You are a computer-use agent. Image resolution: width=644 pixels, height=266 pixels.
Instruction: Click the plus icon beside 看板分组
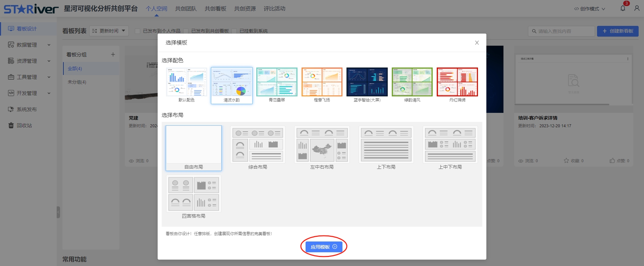click(113, 54)
